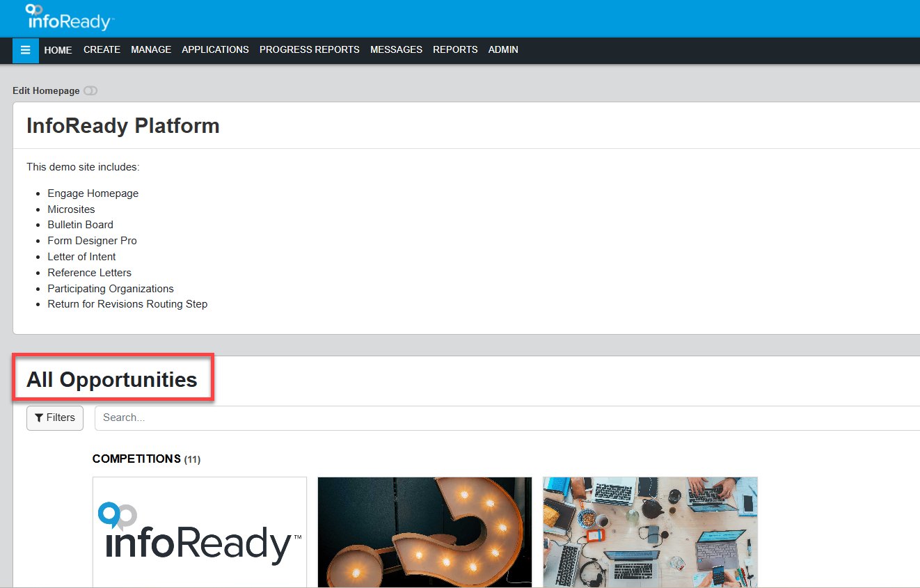The width and height of the screenshot is (920, 588).
Task: Click the Engage Homepage list item
Action: tap(93, 193)
